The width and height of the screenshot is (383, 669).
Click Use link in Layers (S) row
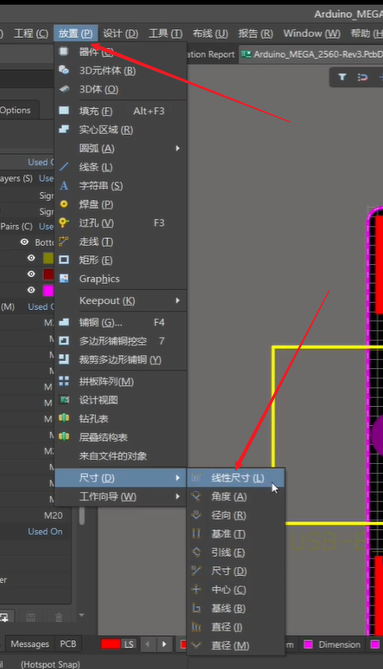(x=46, y=178)
